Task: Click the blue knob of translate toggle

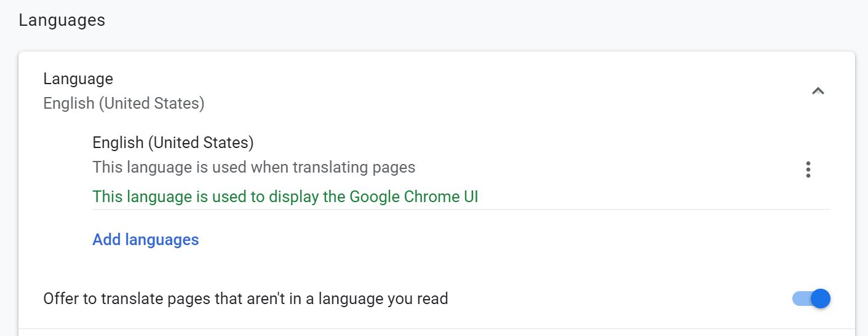Action: pyautogui.click(x=821, y=299)
